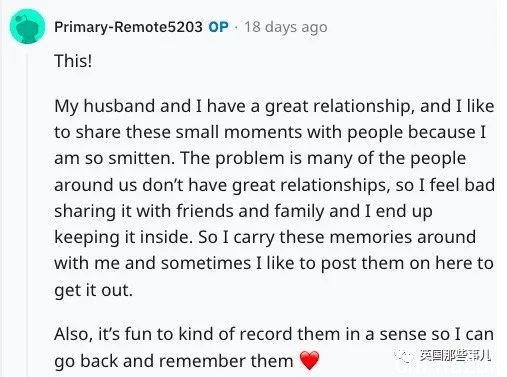Open the Primary-Remote5203 user profile link
The height and width of the screenshot is (377, 507).
click(128, 27)
